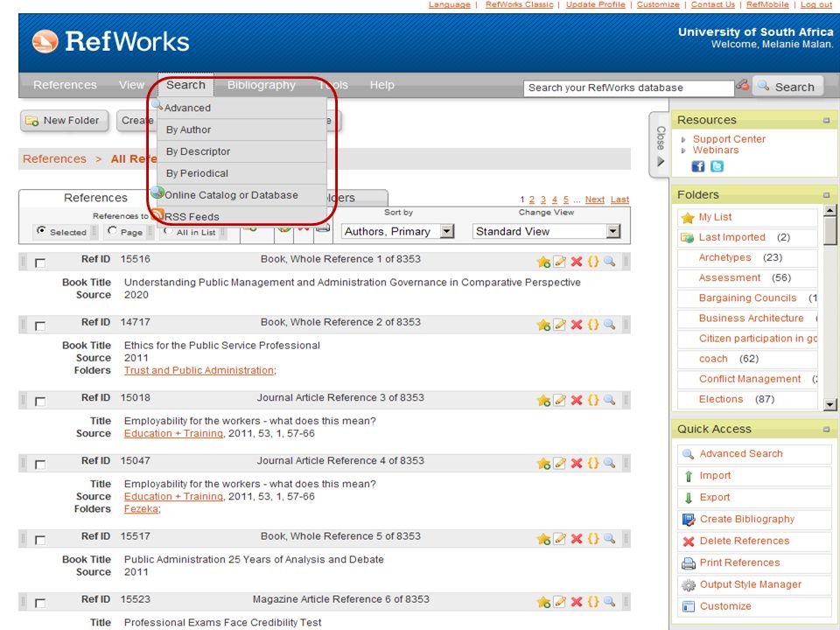The height and width of the screenshot is (630, 840).
Task: Delete reference 15517 with the red X
Action: coord(577,539)
